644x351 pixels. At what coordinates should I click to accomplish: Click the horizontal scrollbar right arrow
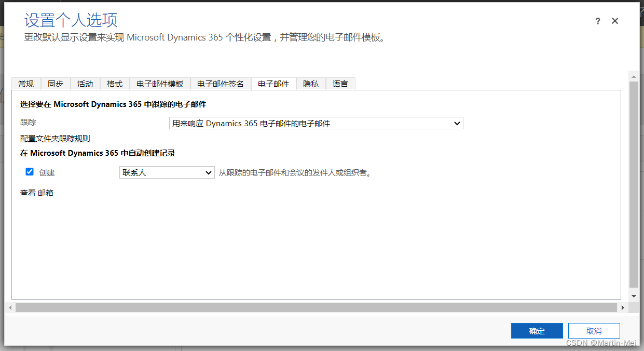coord(623,308)
